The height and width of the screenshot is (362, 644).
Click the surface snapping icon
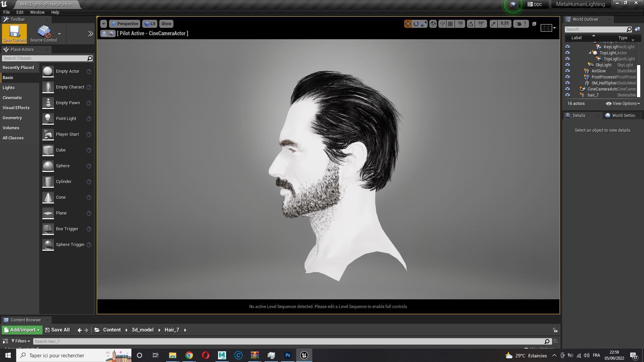coord(442,24)
